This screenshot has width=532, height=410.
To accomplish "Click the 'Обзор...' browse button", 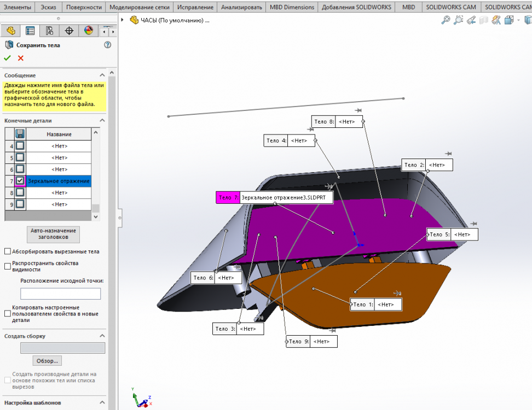I will click(47, 361).
